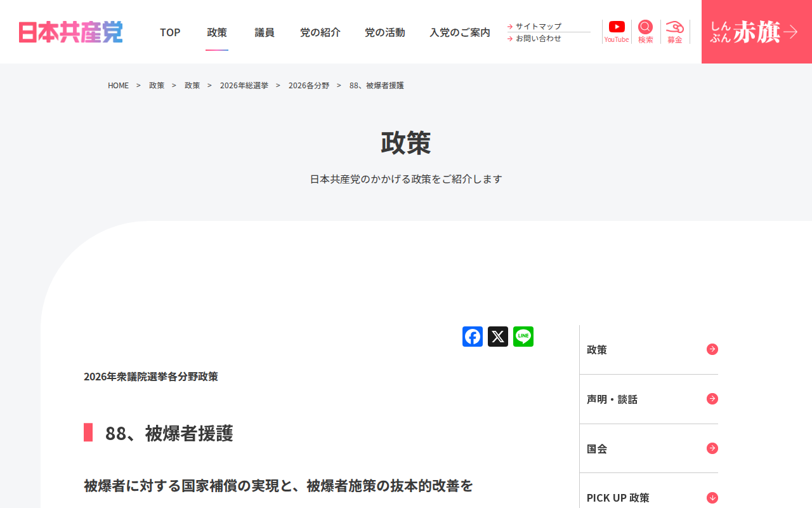
Task: Share the page on Facebook
Action: pyautogui.click(x=473, y=337)
